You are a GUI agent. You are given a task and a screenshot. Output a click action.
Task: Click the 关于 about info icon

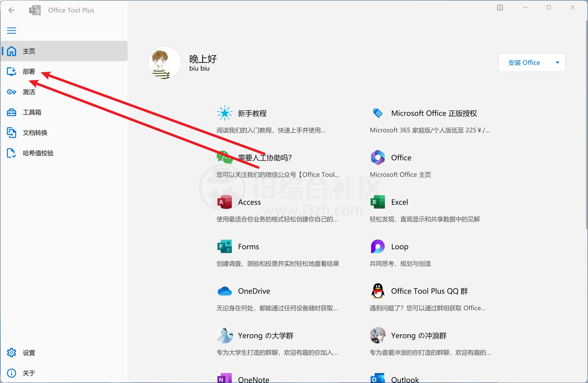[12, 373]
